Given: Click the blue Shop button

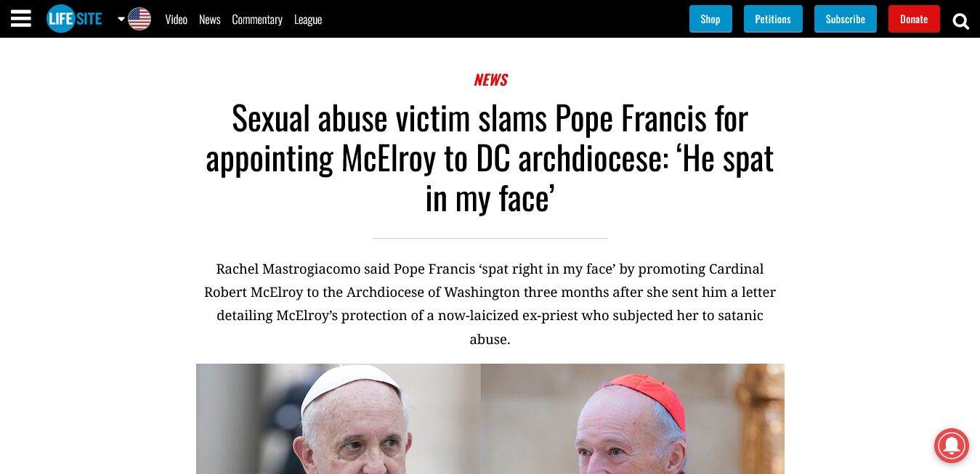Looking at the screenshot, I should tap(710, 19).
